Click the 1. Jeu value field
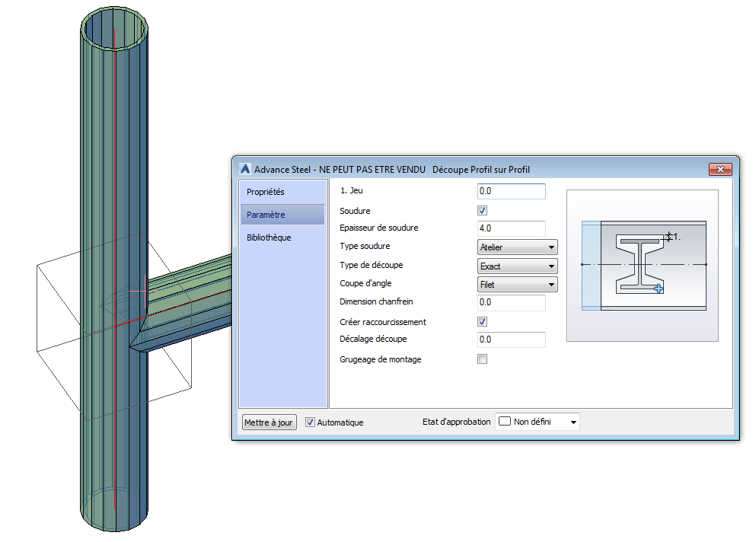This screenshot has height=542, width=756. tap(511, 191)
